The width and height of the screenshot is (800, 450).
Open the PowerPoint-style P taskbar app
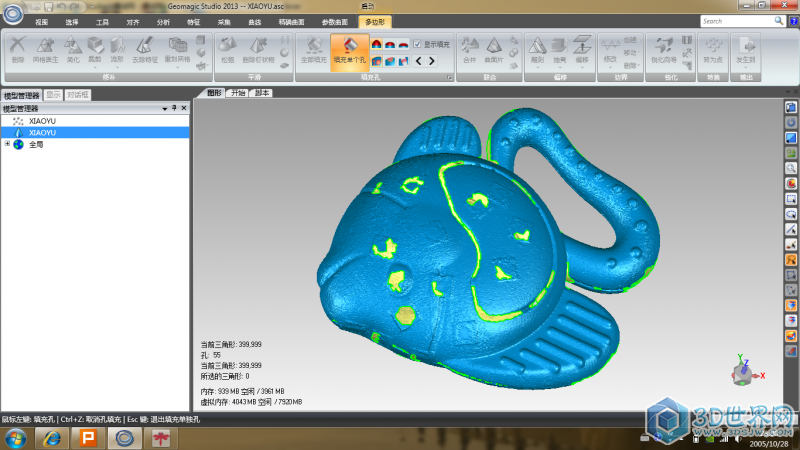coord(88,438)
